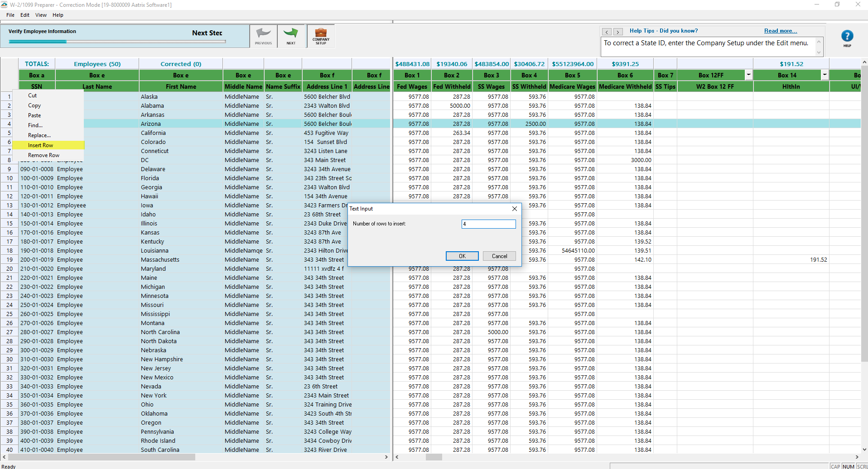Click the right grid's horizontal scrollbar thumb

coord(434,457)
